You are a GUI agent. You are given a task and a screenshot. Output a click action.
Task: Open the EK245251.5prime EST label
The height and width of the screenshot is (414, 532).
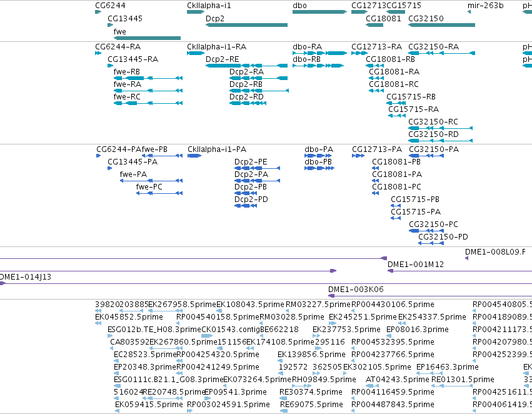363,317
